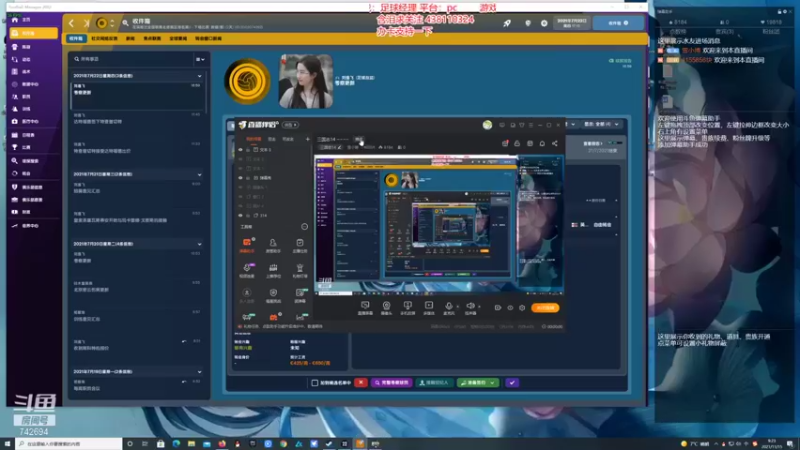The image size is (800, 450).
Task: Select the highlighted Inbox item in the sidebar
Action: point(33,33)
